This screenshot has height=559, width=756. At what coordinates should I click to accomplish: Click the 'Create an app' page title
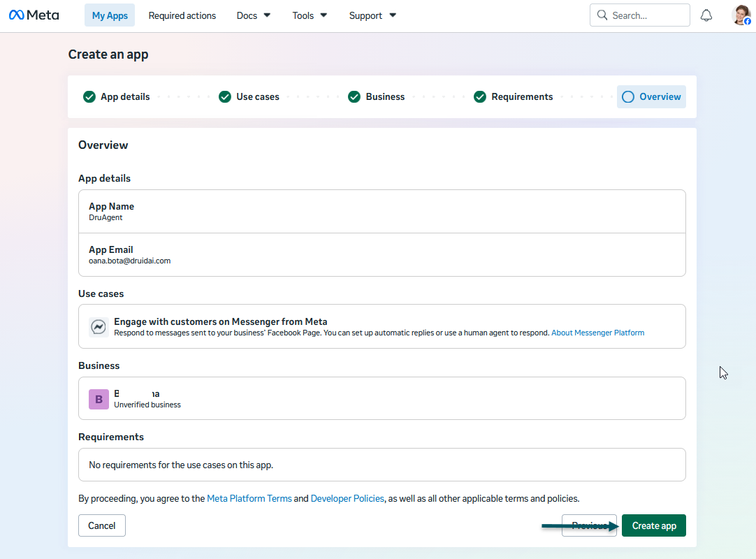click(x=108, y=55)
